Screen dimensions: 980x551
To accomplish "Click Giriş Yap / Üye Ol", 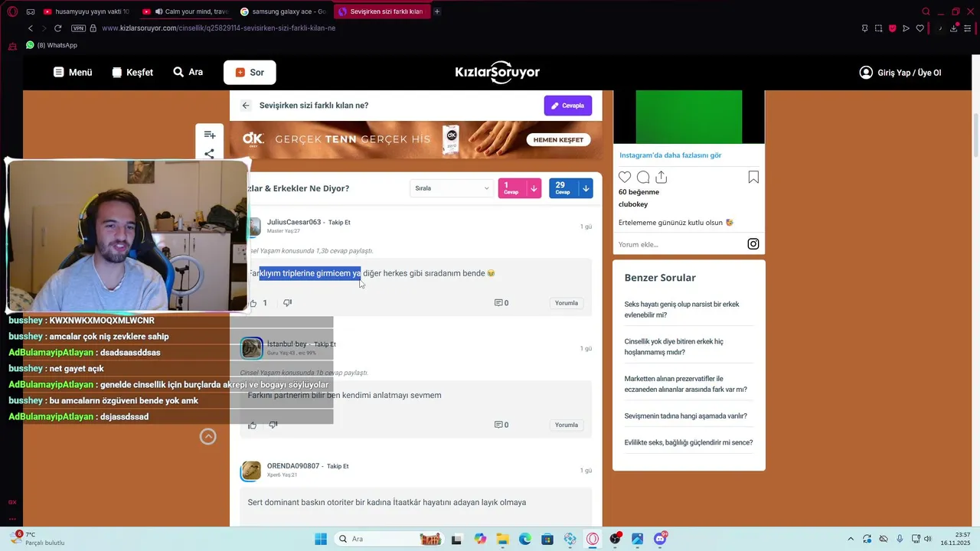I will point(900,73).
